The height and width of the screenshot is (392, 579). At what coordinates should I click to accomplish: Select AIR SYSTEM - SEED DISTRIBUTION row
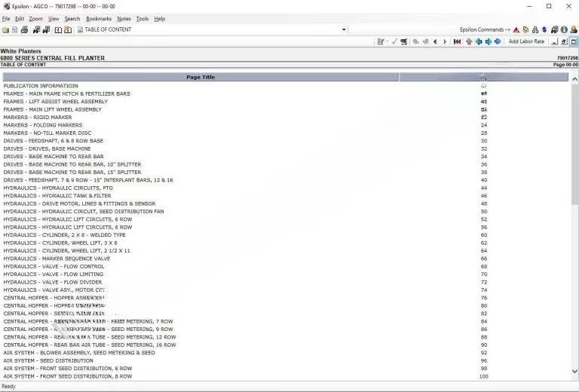pyautogui.click(x=285, y=360)
